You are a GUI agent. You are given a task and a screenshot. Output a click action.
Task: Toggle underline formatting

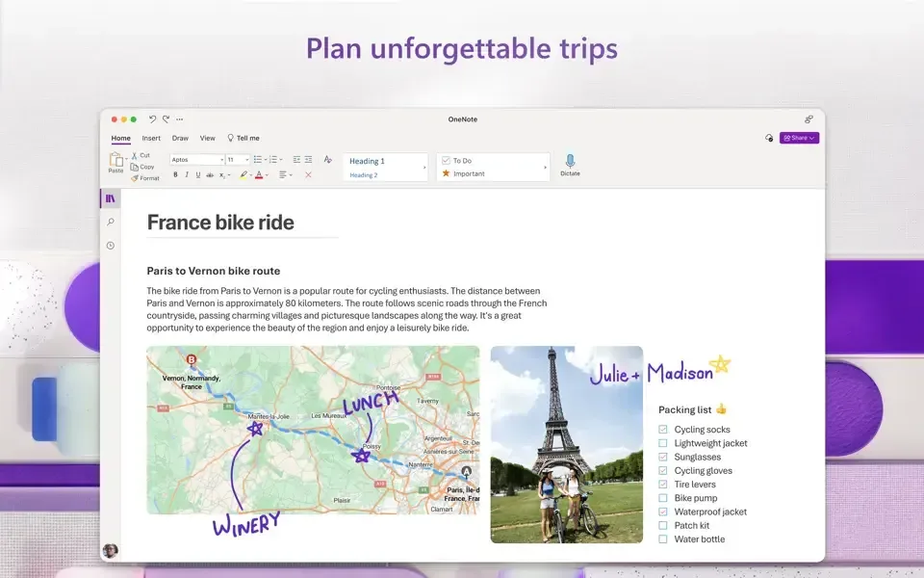coord(198,174)
